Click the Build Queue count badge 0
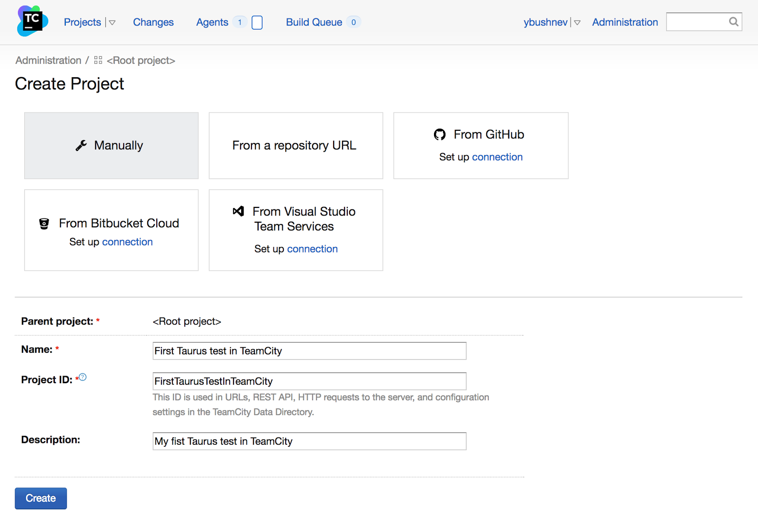 pos(353,22)
